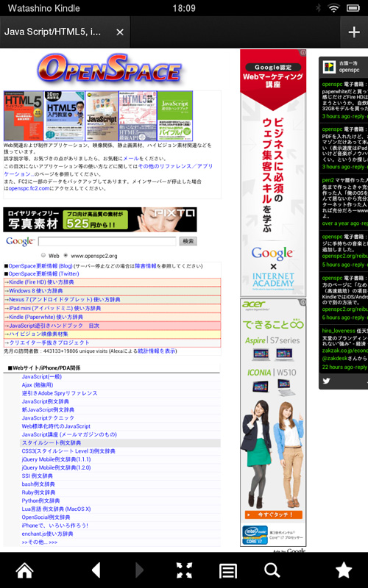Open JavaScriptテクニック link
The image size is (368, 588).
point(48,417)
